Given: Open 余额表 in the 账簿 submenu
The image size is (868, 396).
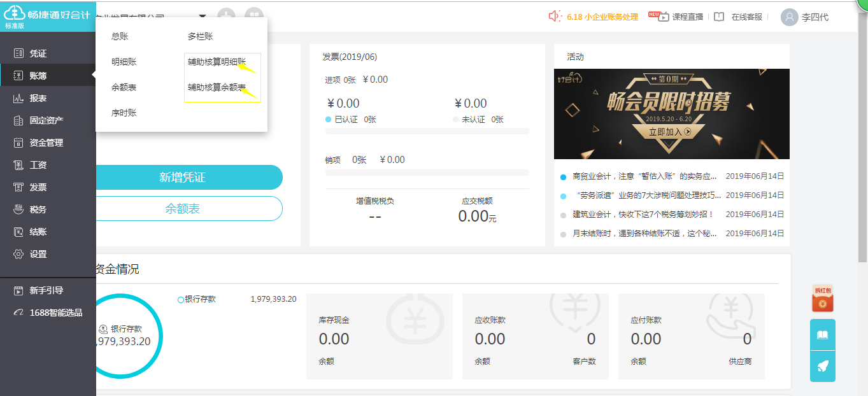Looking at the screenshot, I should (x=124, y=88).
